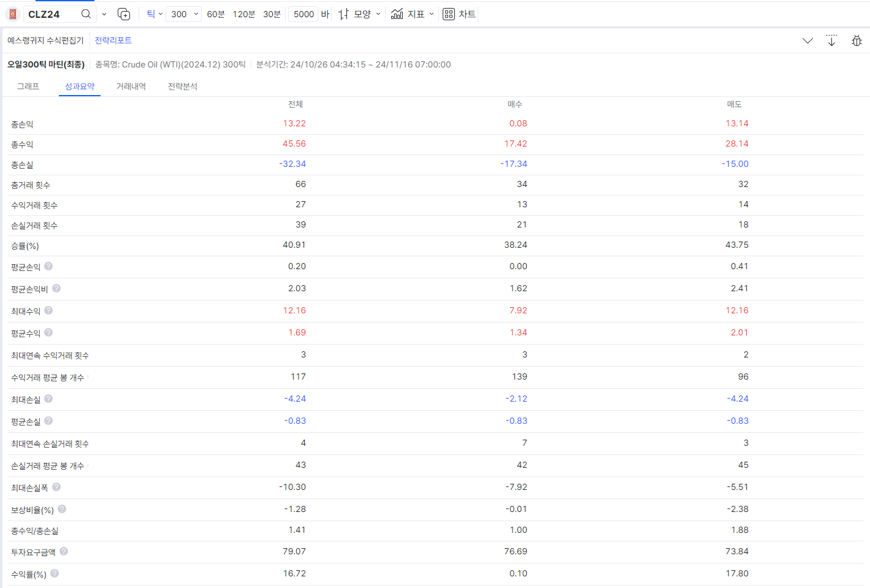Expand the 모양 chart style dropdown

361,14
